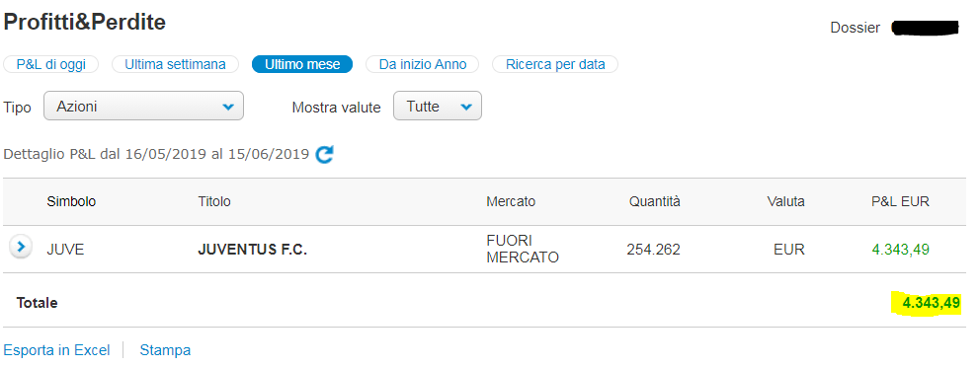Click the highlighted Totale amount 4.343,49
Viewport: 980px width, 368px height.
coord(927,304)
